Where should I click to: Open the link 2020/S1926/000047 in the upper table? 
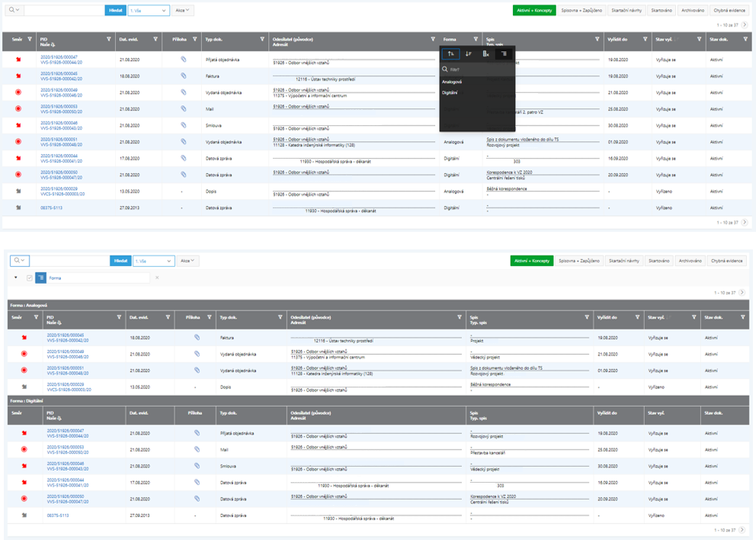point(59,57)
